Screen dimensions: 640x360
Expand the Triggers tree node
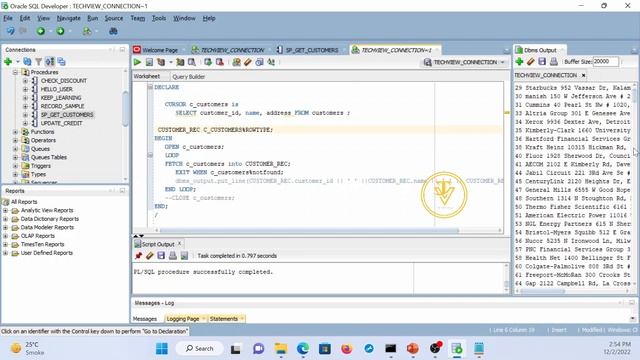tap(15, 166)
